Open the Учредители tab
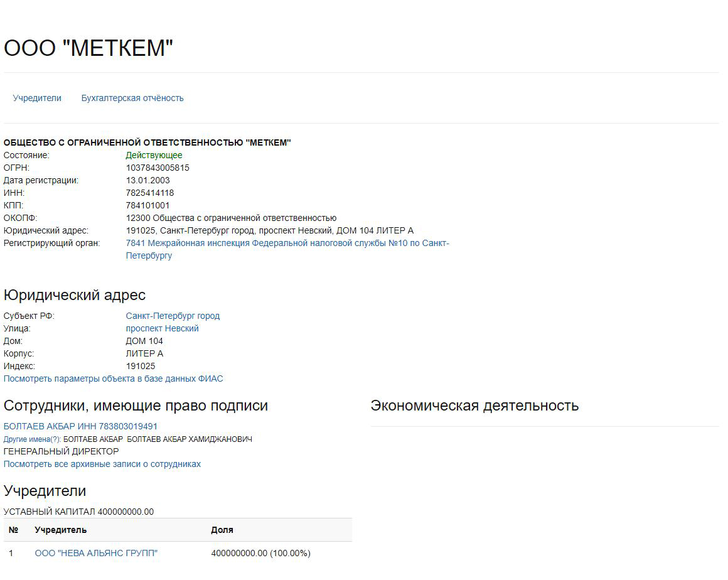The image size is (728, 580). click(x=37, y=98)
